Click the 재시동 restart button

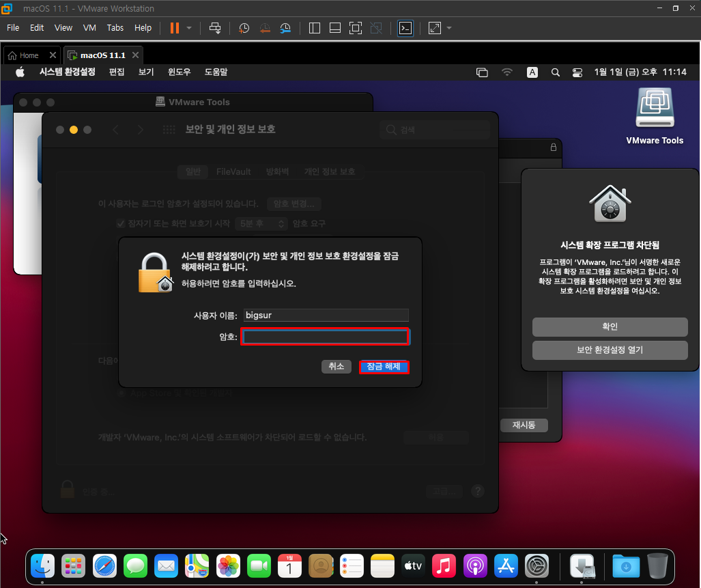tap(524, 425)
